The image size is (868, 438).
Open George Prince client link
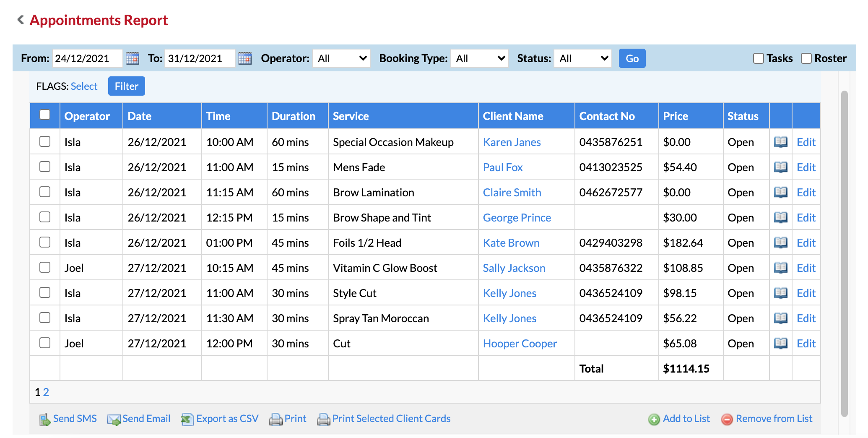pos(517,218)
